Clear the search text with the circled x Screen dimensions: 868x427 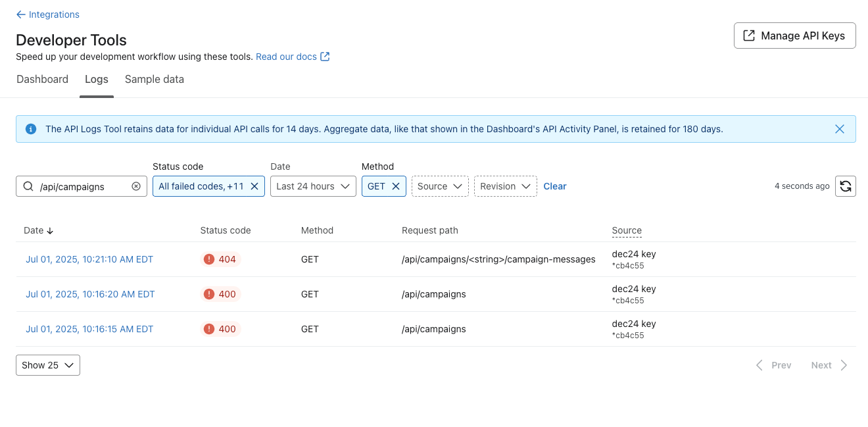pyautogui.click(x=136, y=186)
